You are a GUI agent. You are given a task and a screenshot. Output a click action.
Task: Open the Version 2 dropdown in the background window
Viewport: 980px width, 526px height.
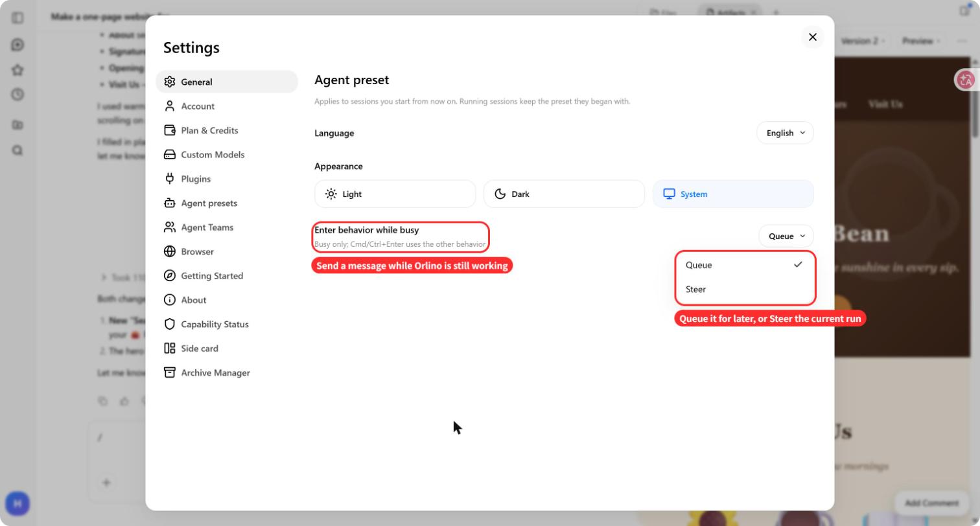pos(863,41)
